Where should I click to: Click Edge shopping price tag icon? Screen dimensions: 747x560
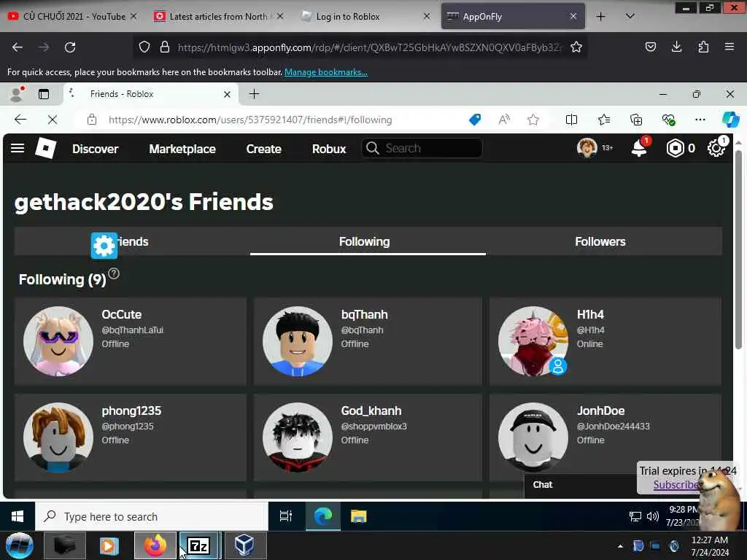tap(475, 120)
